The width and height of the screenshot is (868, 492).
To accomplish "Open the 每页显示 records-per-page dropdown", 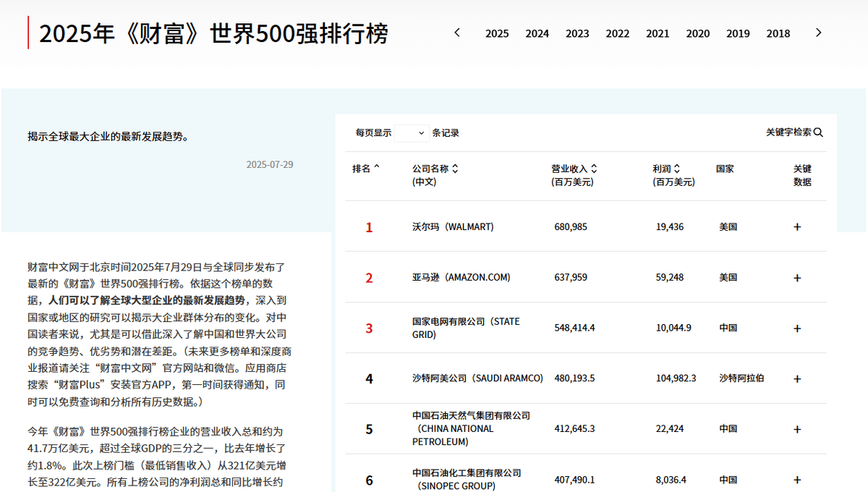I will [x=412, y=133].
